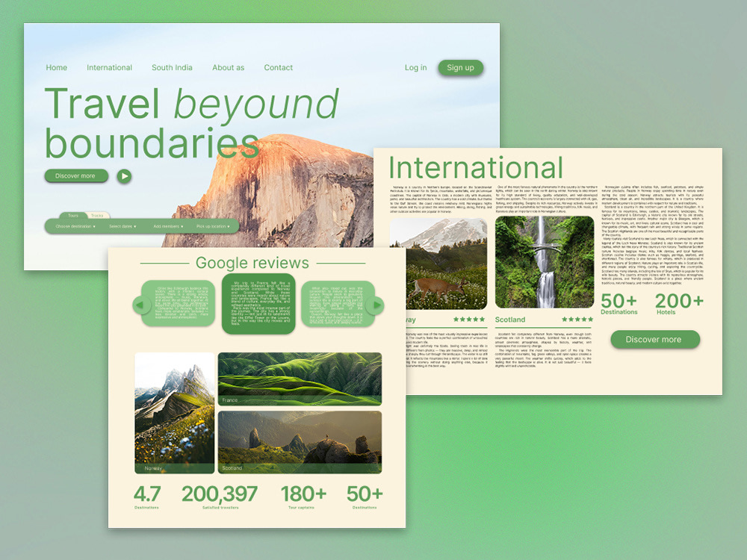The image size is (747, 560).
Task: Click Discover more on International page
Action: click(x=655, y=340)
